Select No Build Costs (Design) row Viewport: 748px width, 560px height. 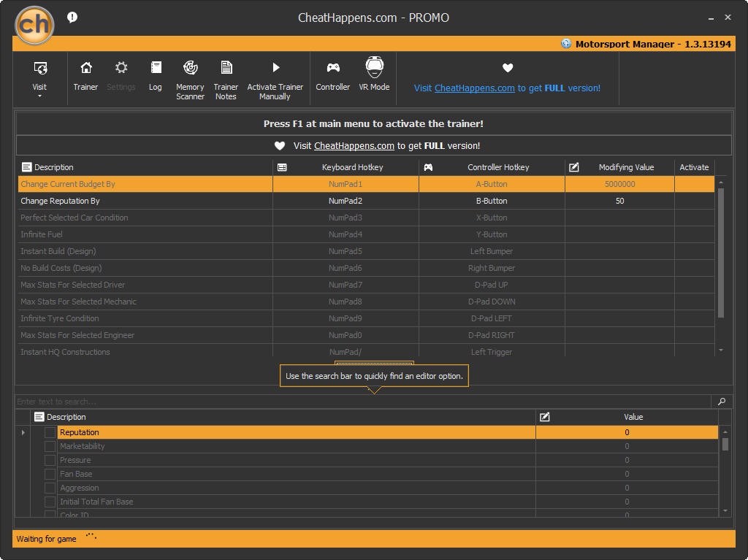click(366, 268)
